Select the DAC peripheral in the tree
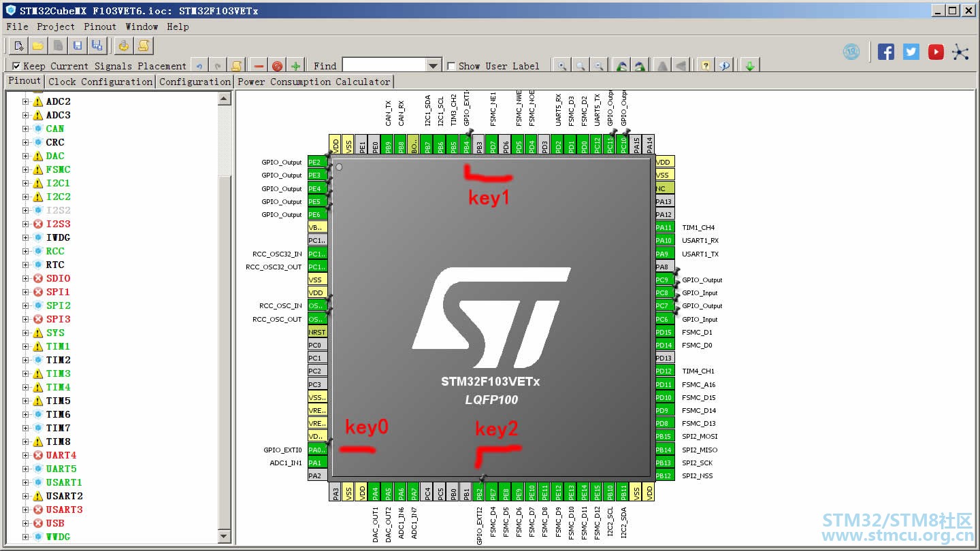This screenshot has width=980, height=551. point(55,156)
